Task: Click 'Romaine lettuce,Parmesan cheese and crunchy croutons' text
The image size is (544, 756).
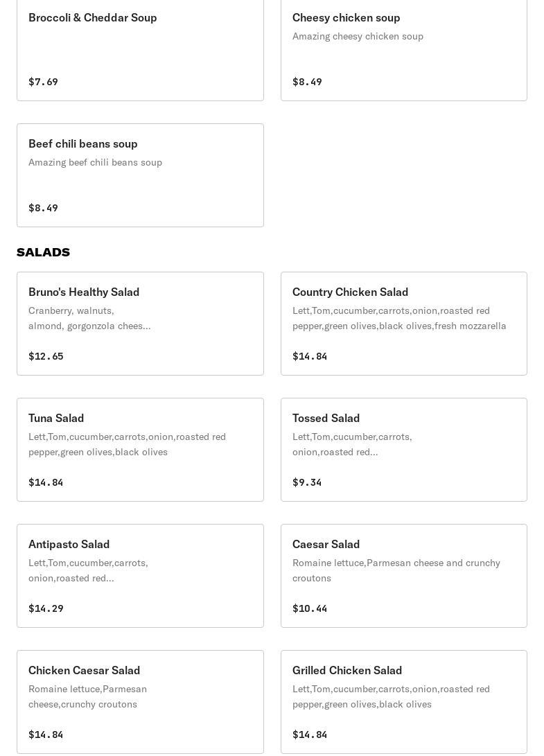Action: click(396, 570)
